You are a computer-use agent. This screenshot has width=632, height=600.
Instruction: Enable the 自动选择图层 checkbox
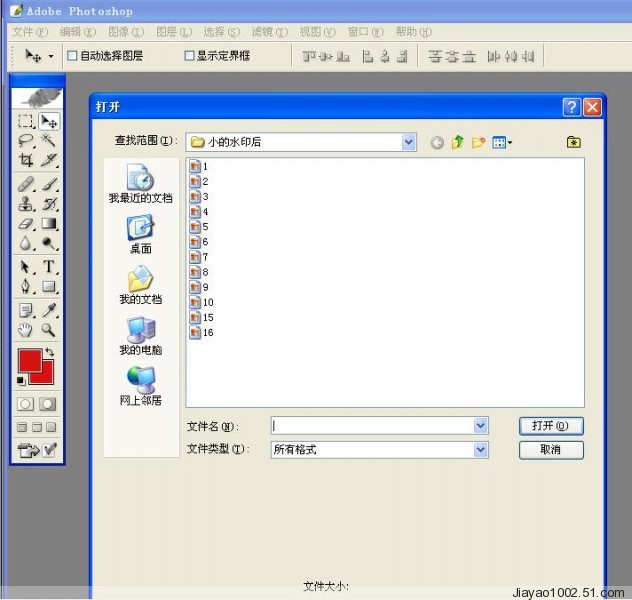(x=72, y=56)
